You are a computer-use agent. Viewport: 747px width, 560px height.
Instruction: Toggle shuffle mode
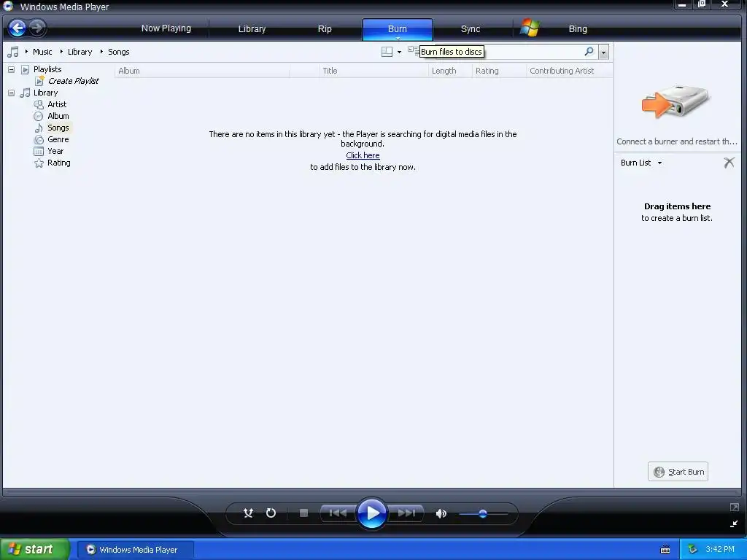coord(248,513)
